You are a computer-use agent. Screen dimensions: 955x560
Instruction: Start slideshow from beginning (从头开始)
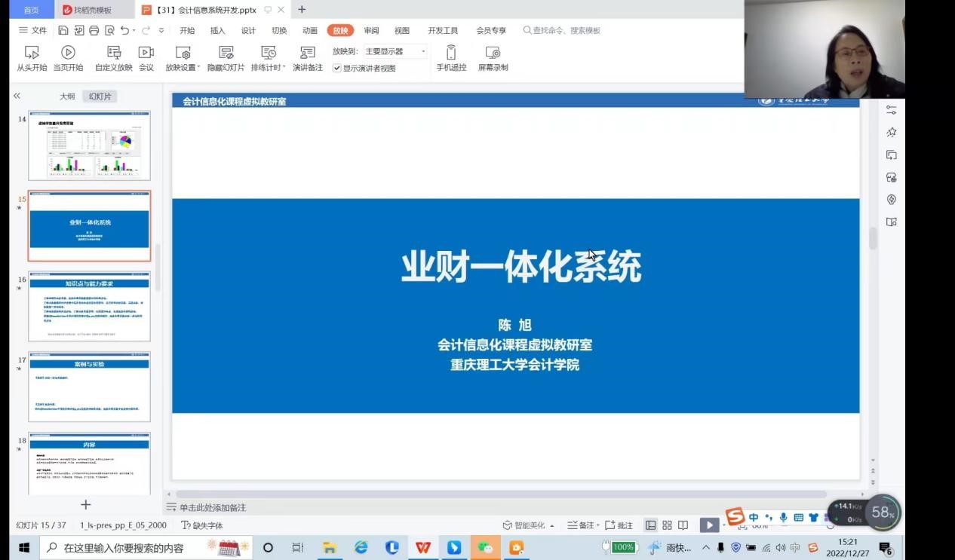coord(32,58)
